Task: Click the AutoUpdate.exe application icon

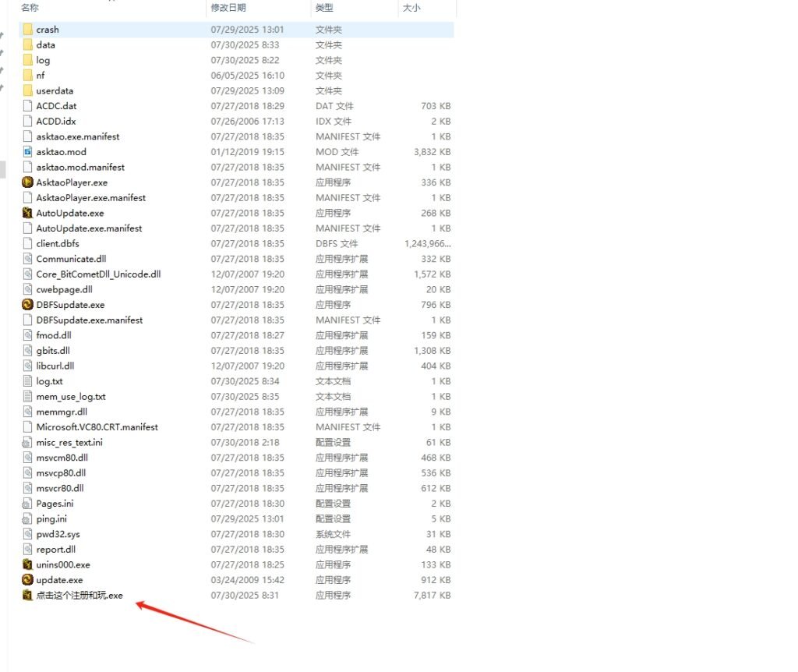Action: click(x=28, y=213)
